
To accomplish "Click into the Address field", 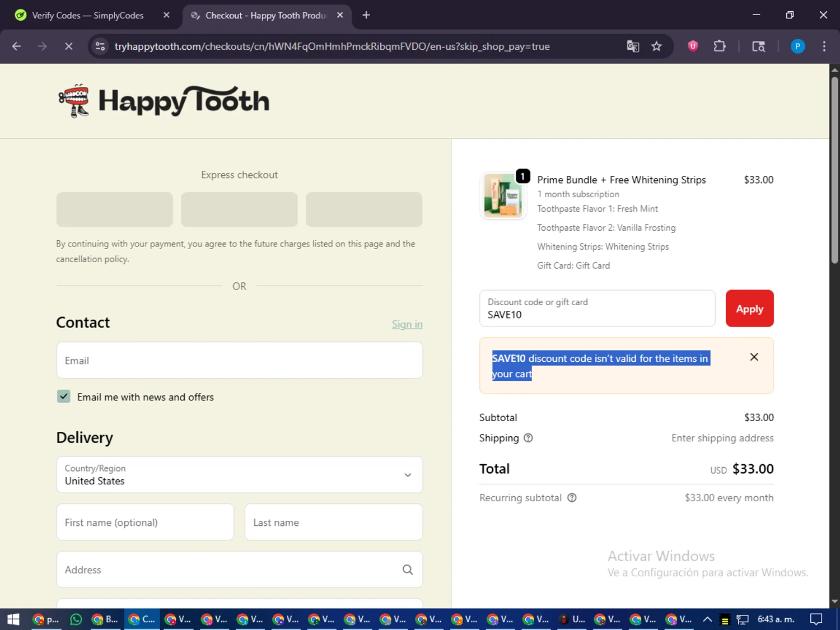I will [x=240, y=570].
